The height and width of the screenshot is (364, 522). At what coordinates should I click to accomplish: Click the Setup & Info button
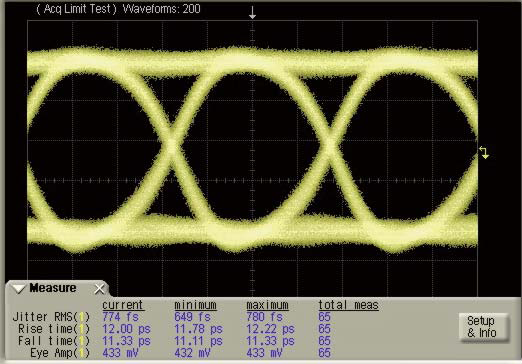click(x=483, y=327)
